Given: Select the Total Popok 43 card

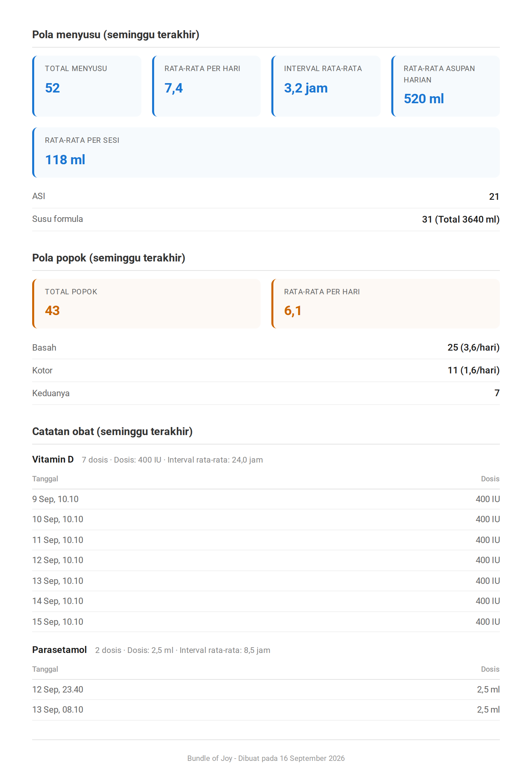Looking at the screenshot, I should (x=146, y=304).
